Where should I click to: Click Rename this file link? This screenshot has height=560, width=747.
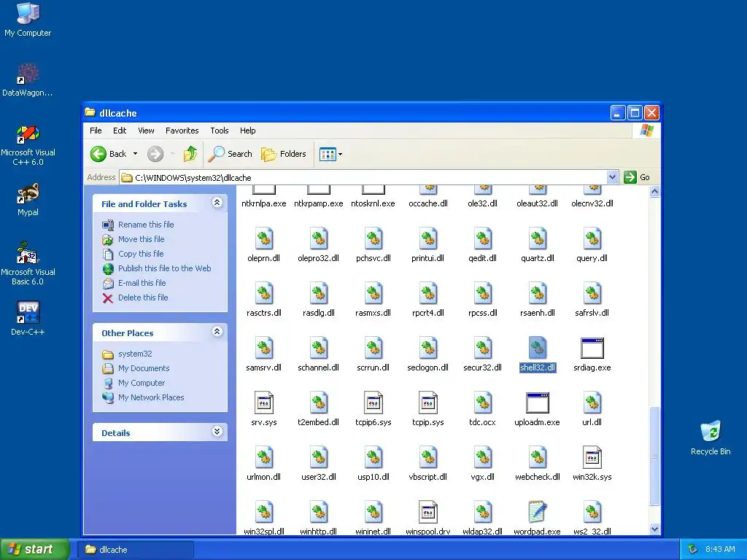pyautogui.click(x=146, y=225)
